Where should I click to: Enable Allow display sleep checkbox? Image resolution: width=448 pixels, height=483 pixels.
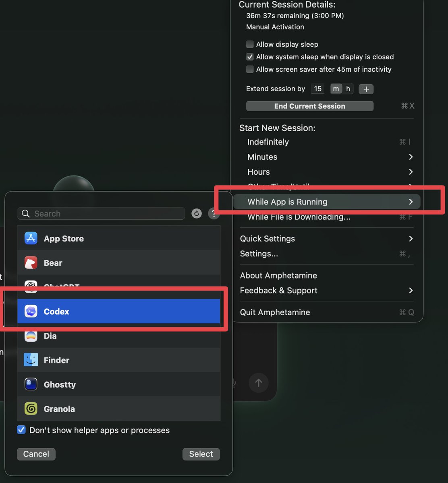pyautogui.click(x=250, y=44)
